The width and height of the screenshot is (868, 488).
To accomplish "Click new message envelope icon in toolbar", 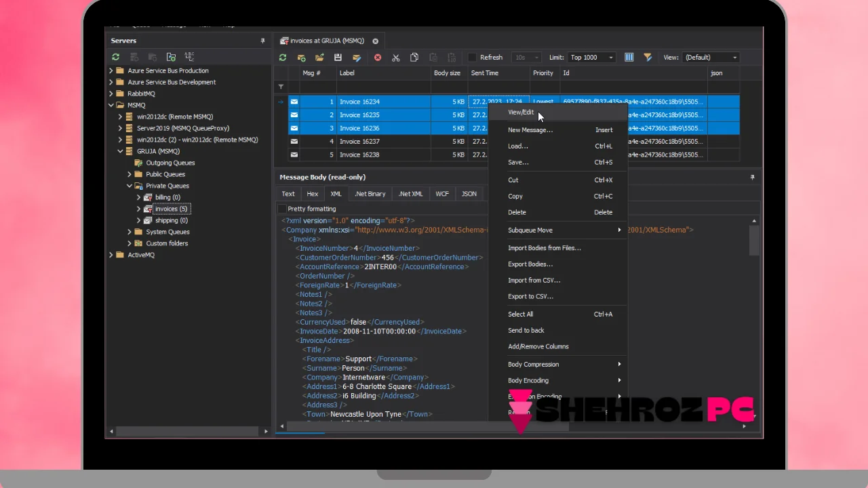I will [x=301, y=58].
